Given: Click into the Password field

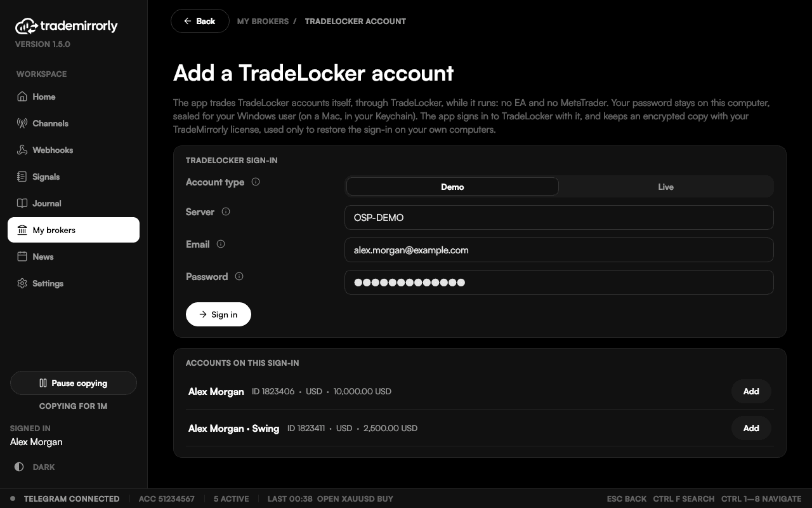Looking at the screenshot, I should pyautogui.click(x=559, y=282).
